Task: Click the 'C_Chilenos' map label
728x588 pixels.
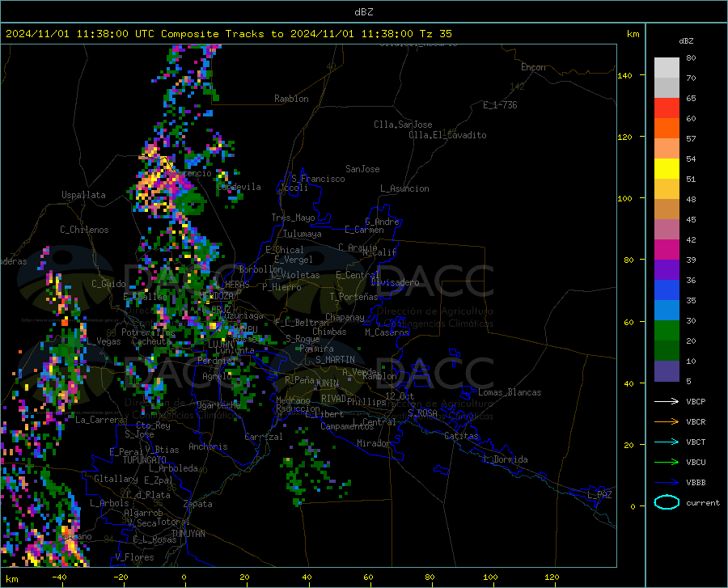Action: tap(84, 230)
